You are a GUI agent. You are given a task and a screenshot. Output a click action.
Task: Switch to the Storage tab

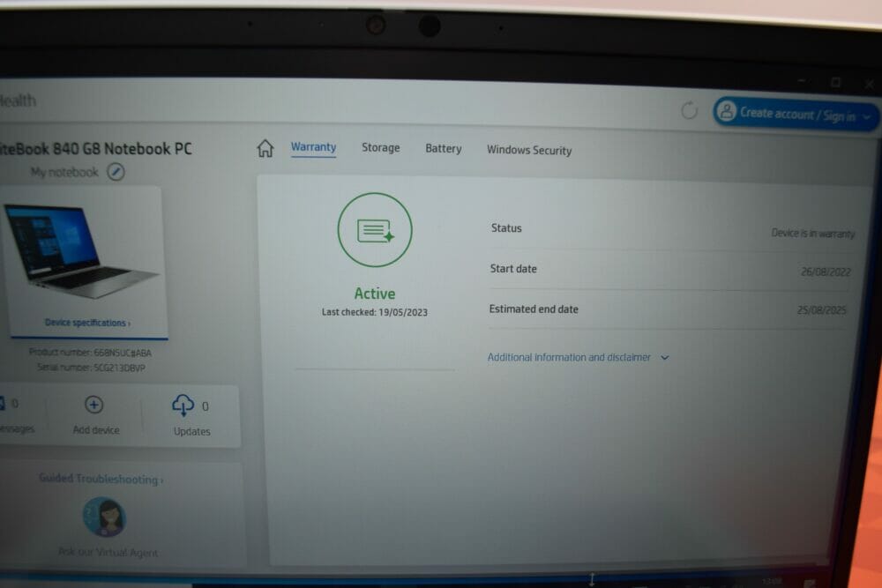(381, 148)
